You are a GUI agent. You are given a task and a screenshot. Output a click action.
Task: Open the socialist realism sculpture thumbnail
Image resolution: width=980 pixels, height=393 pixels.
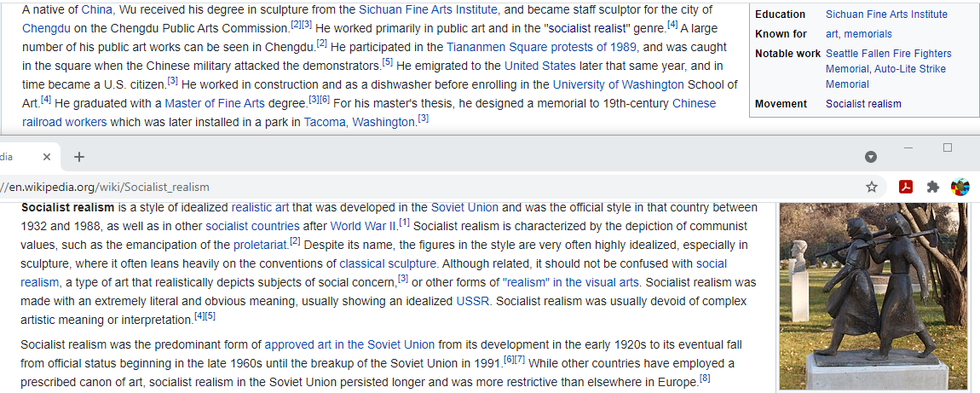pyautogui.click(x=873, y=296)
